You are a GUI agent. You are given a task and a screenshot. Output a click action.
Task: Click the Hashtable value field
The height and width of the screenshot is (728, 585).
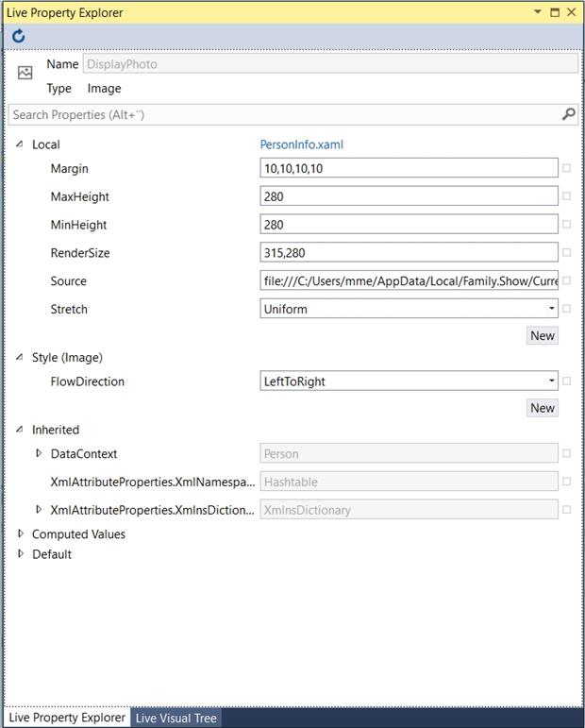click(x=409, y=482)
